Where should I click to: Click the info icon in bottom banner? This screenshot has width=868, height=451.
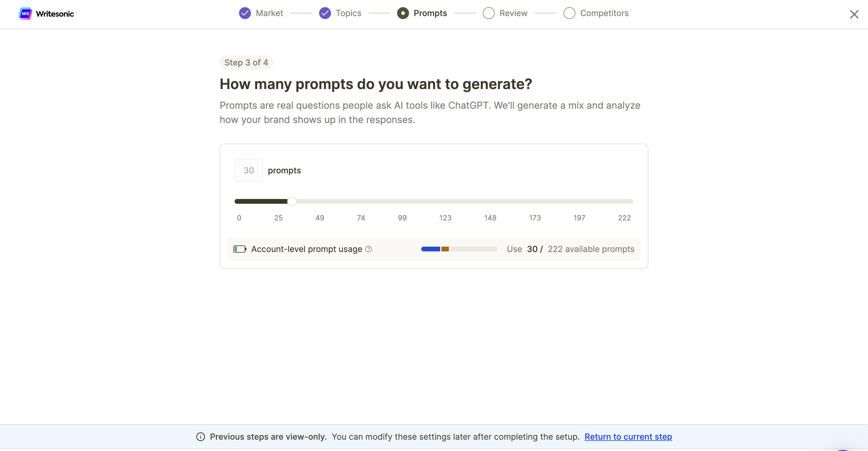pos(201,436)
